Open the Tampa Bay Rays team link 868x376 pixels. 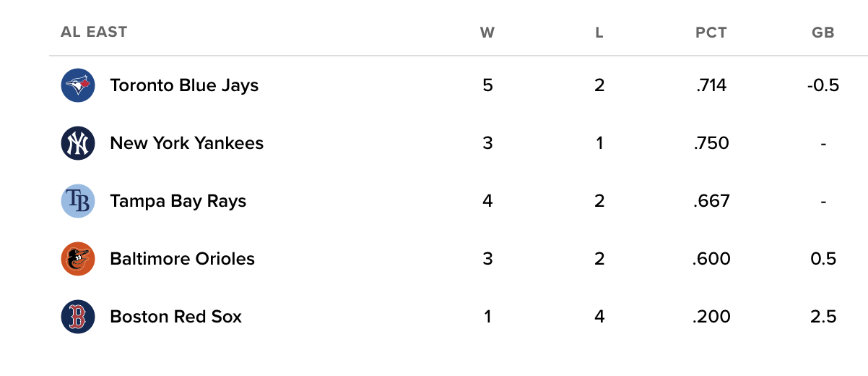tap(178, 201)
